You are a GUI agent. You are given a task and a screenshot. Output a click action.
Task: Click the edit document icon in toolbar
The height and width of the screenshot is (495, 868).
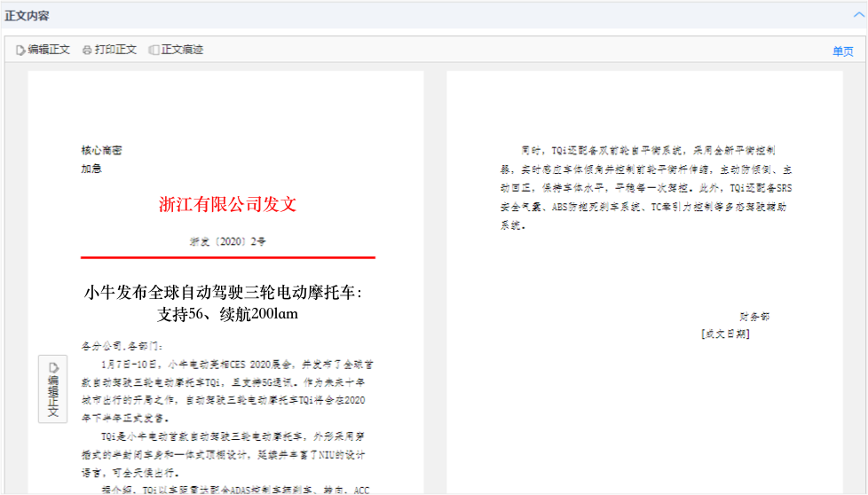click(20, 51)
